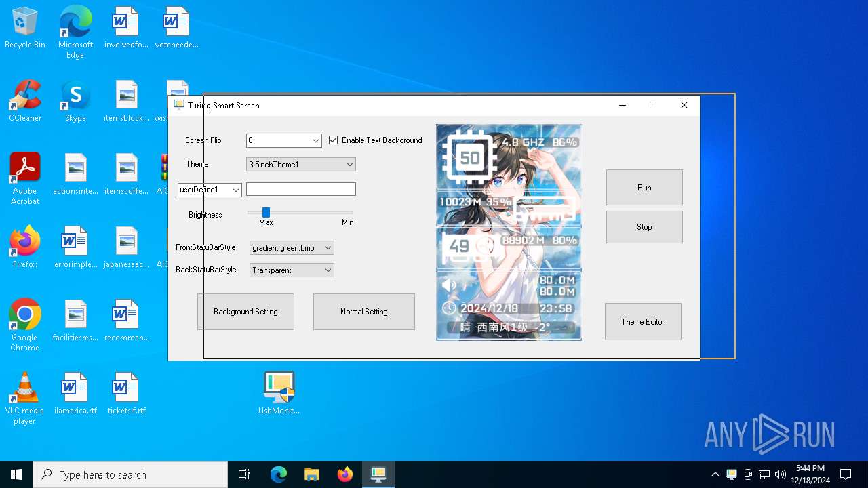
Task: Open clock and date in taskbar
Action: 810,474
